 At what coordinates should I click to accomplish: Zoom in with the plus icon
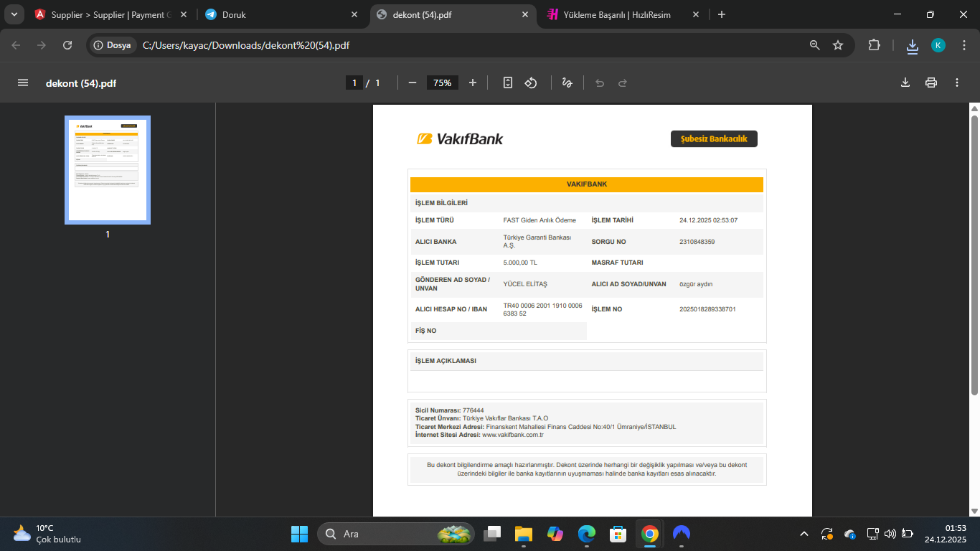point(473,83)
